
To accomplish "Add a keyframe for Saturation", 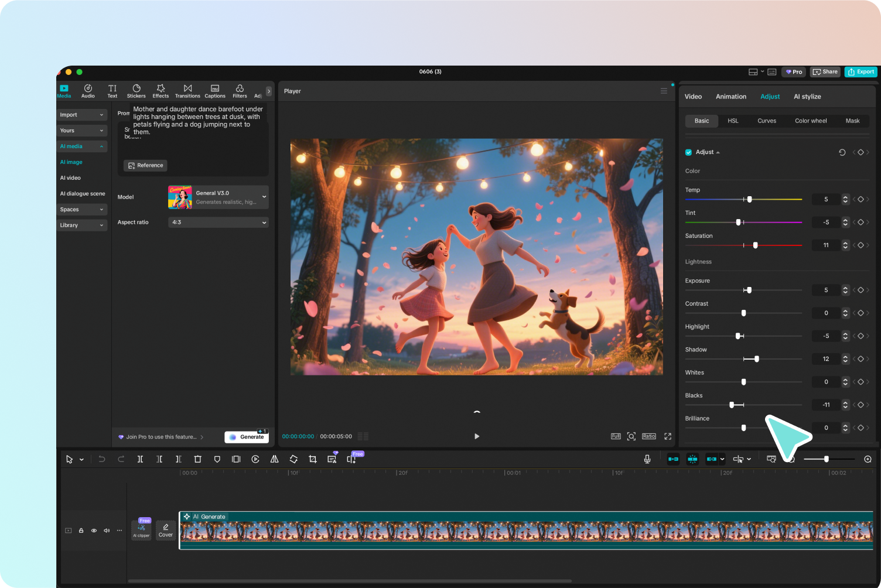I will [860, 245].
